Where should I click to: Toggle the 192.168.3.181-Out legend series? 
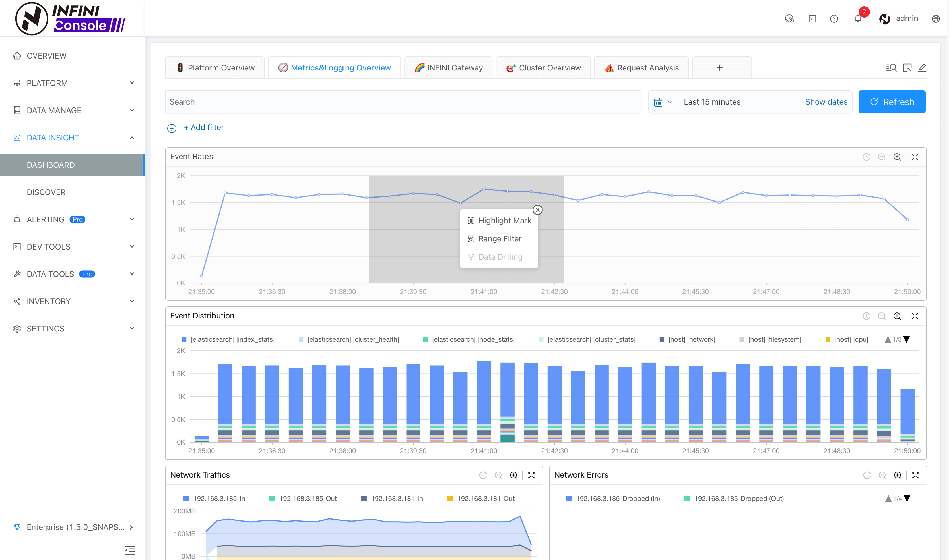[481, 499]
